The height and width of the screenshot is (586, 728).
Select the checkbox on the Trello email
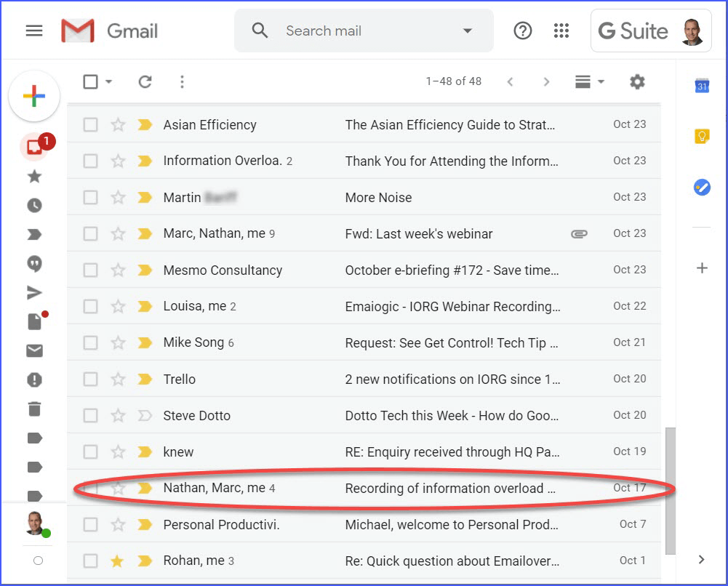point(90,379)
